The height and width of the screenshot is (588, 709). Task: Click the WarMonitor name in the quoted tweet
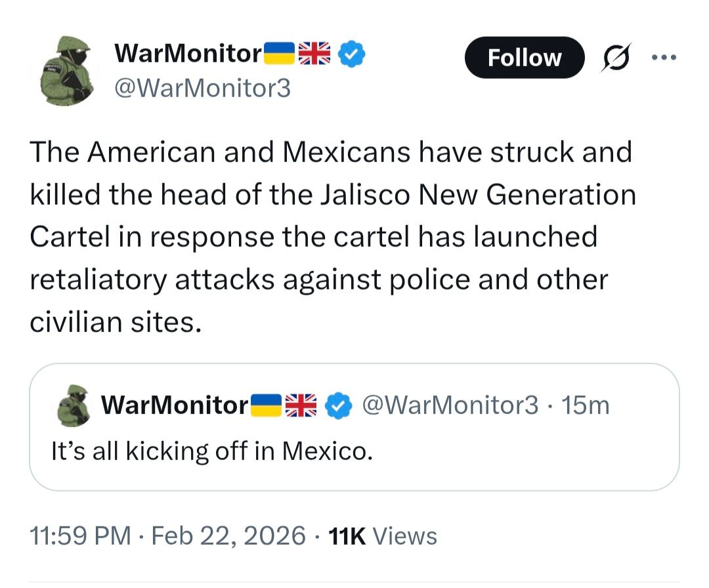(x=174, y=406)
